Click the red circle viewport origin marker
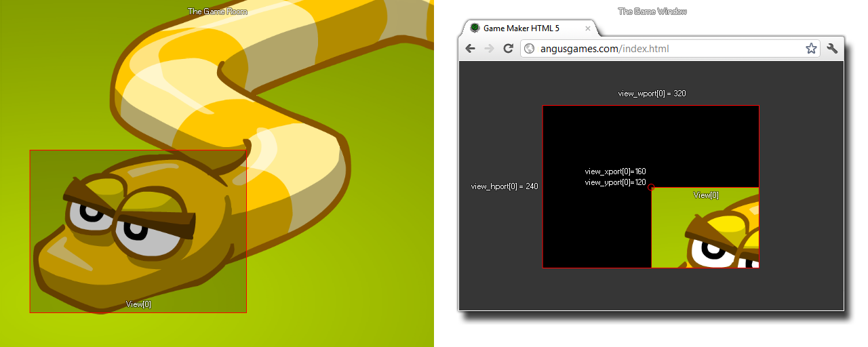868x347 pixels. tap(651, 188)
